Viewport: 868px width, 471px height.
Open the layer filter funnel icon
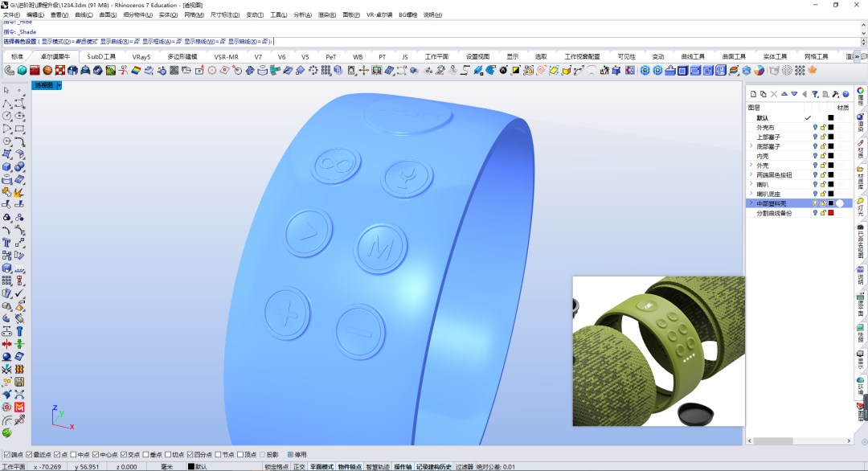(x=815, y=94)
